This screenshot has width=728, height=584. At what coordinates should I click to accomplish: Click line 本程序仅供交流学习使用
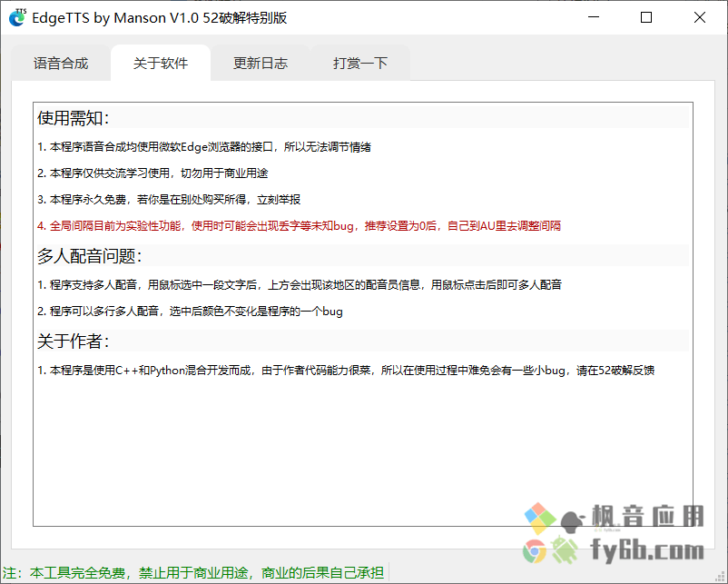(x=152, y=173)
